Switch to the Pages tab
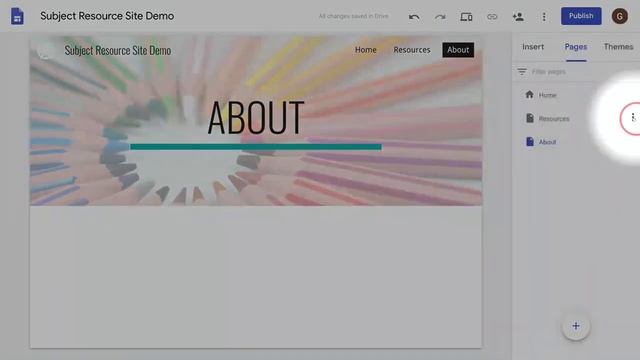The image size is (640, 360). tap(576, 47)
